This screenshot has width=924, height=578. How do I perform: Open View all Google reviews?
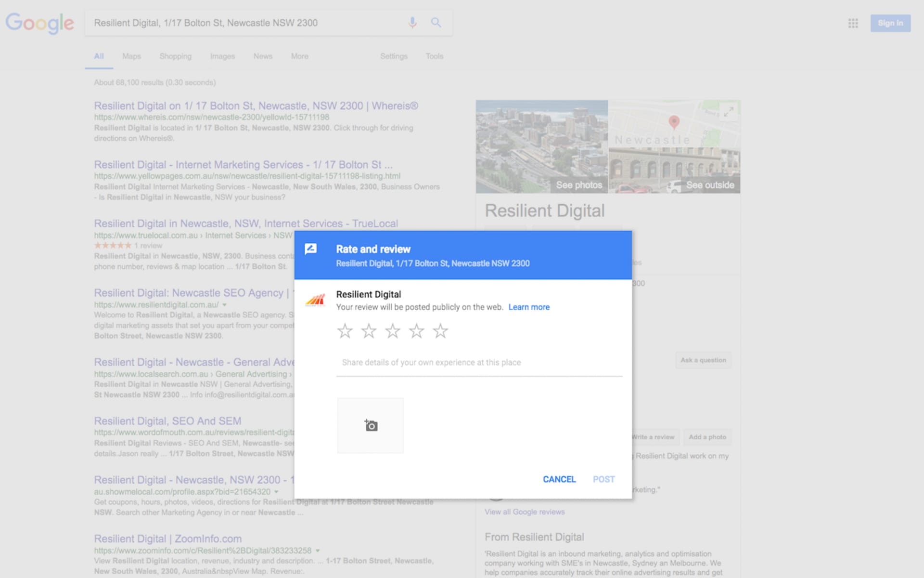point(525,512)
